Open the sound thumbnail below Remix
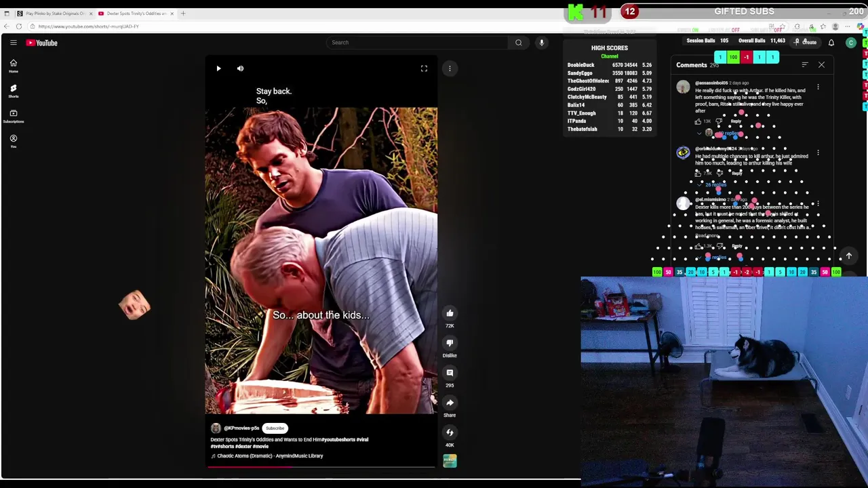 point(450,461)
